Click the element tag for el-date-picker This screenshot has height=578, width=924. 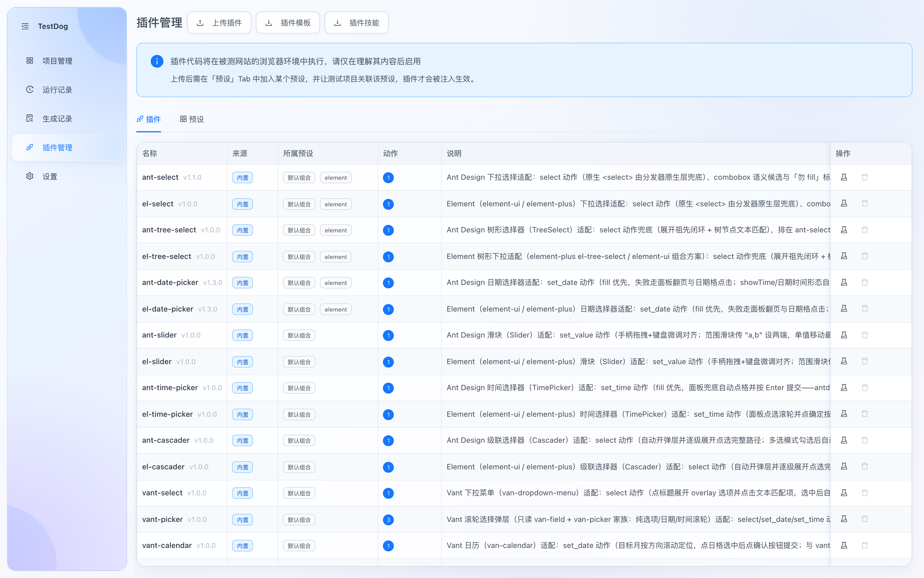(x=336, y=309)
